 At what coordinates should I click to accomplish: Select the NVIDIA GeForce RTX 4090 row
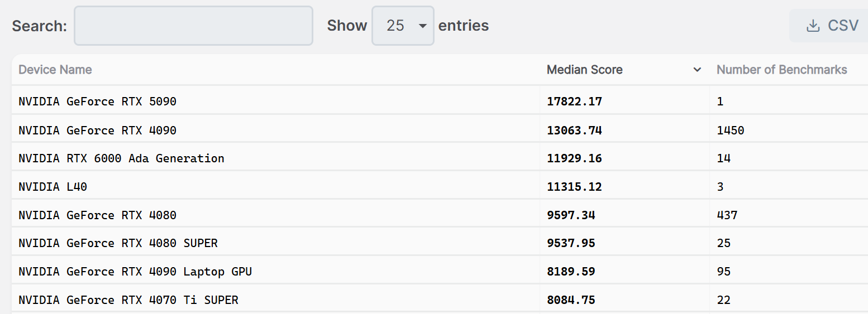[98, 131]
